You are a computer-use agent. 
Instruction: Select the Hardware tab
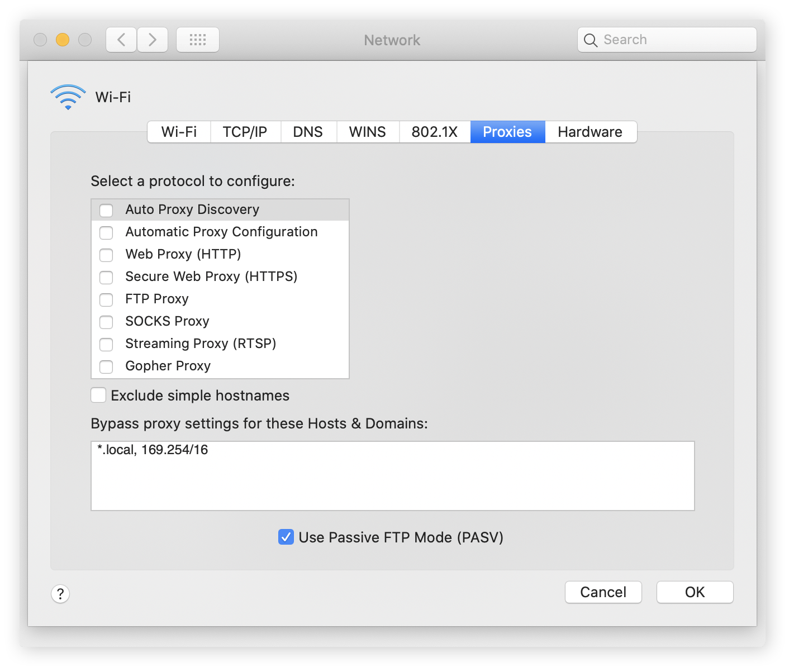click(x=590, y=132)
